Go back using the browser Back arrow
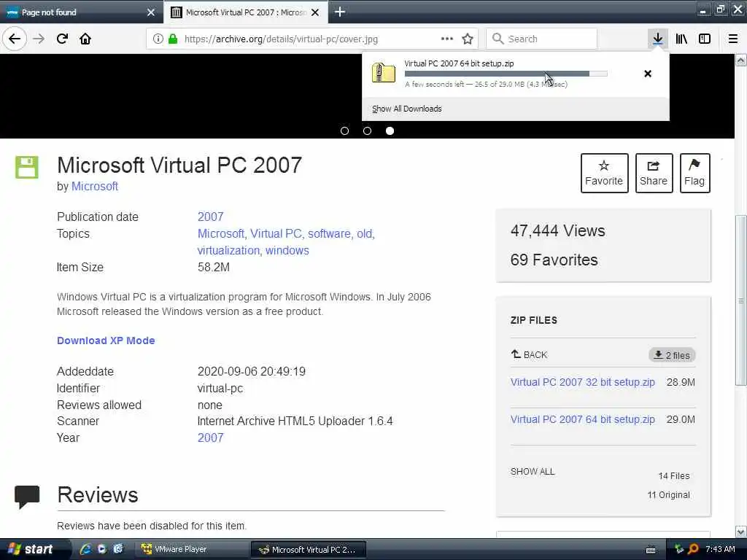 point(15,39)
